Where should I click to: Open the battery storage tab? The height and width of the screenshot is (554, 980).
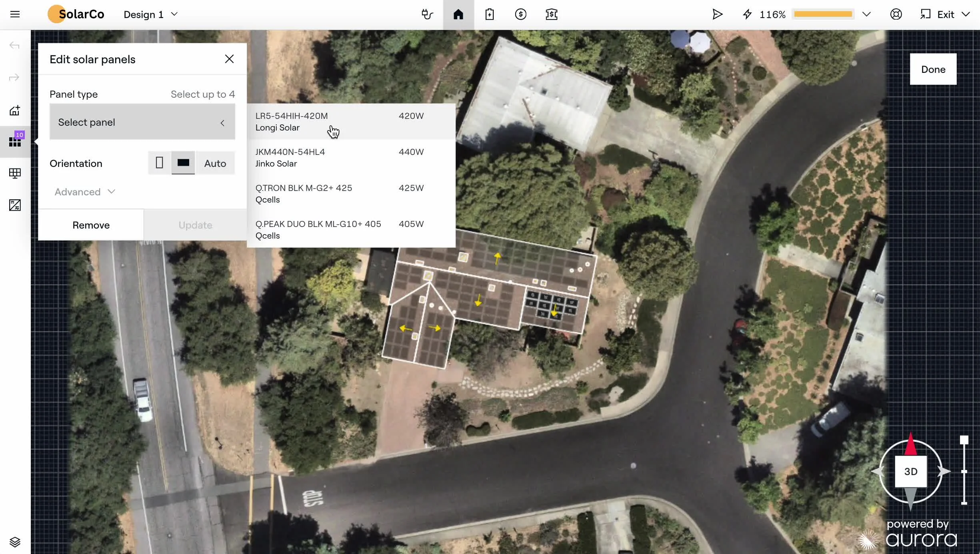(x=490, y=14)
